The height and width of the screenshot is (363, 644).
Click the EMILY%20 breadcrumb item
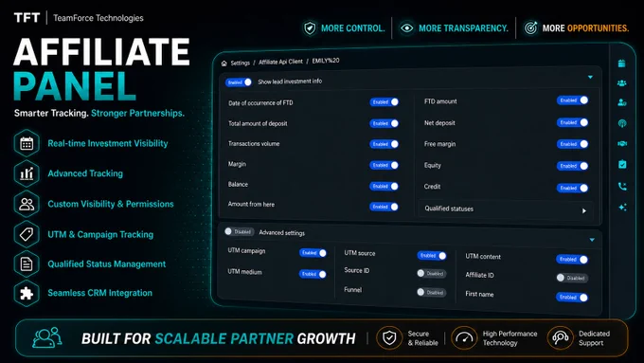[326, 61]
